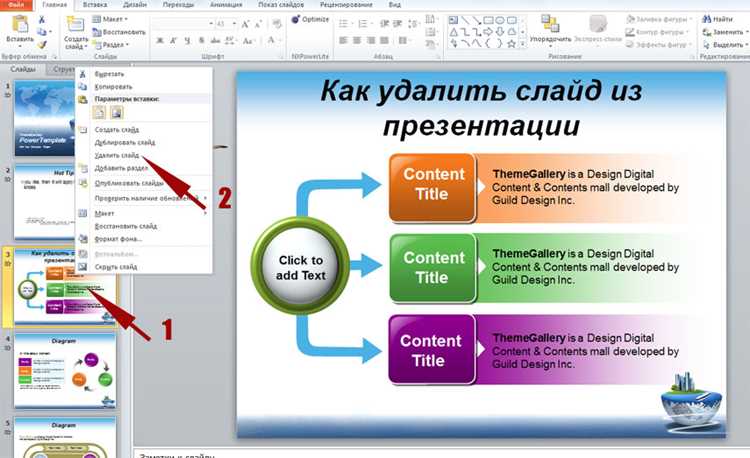The height and width of the screenshot is (458, 750).
Task: Open the font name combo box
Action: pyautogui.click(x=183, y=24)
